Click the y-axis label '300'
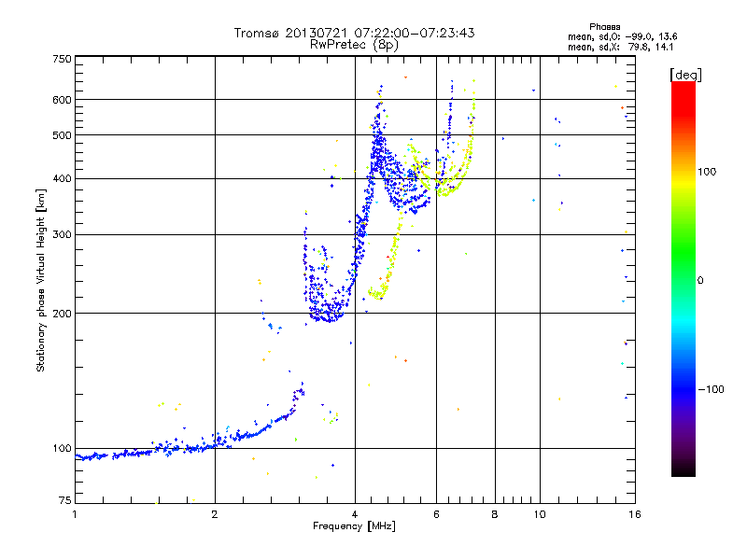 [x=62, y=235]
